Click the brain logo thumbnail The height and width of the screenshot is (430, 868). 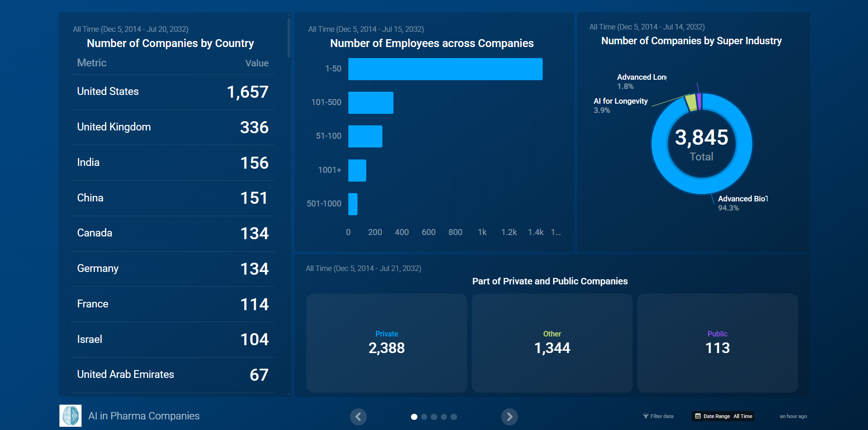tap(70, 416)
